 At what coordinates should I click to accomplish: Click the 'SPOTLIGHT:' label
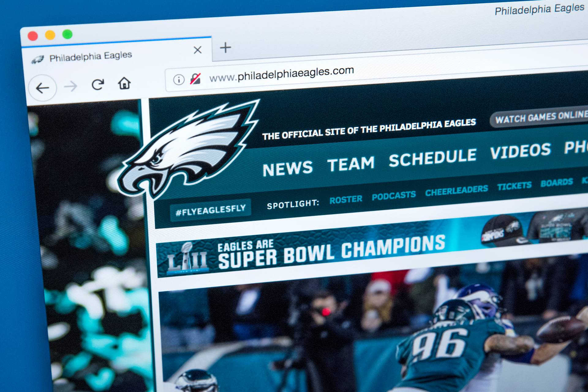(293, 204)
